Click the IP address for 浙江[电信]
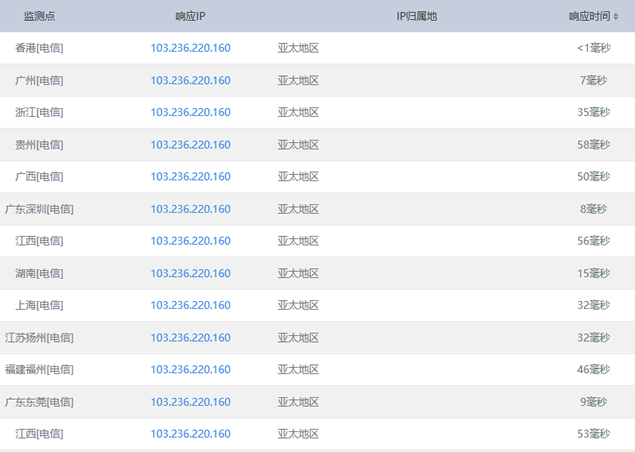Image resolution: width=635 pixels, height=452 pixels. coord(190,112)
